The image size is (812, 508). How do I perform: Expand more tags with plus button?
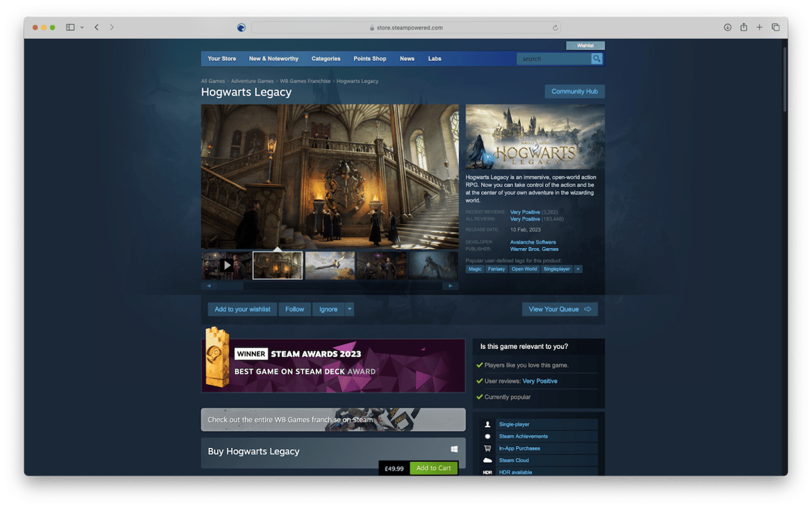coord(578,269)
